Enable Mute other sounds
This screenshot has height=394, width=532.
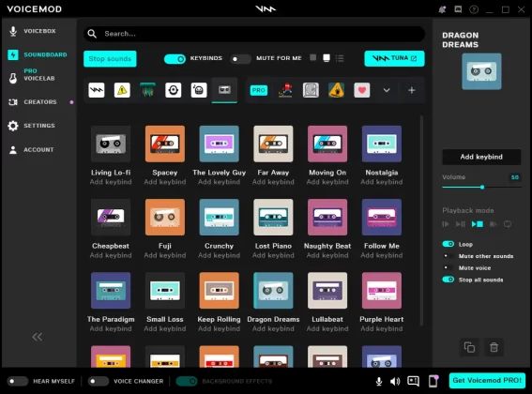448,256
